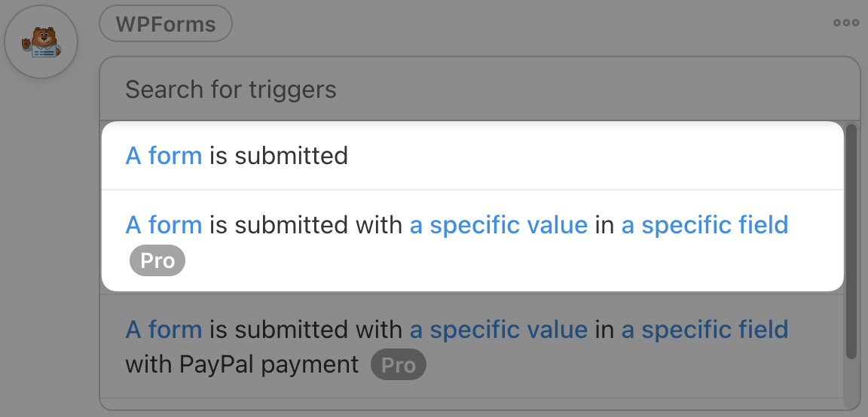Choose the "with PayPal payment" trigger text
The height and width of the screenshot is (417, 868).
(242, 365)
